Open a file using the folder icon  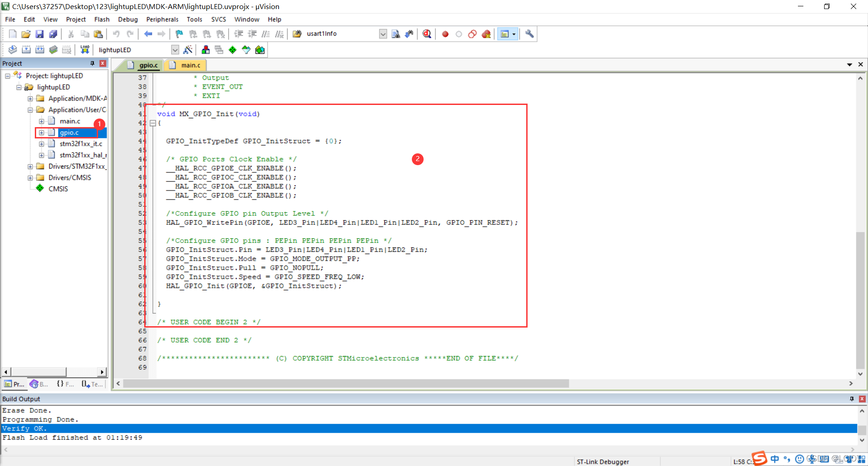[x=26, y=34]
